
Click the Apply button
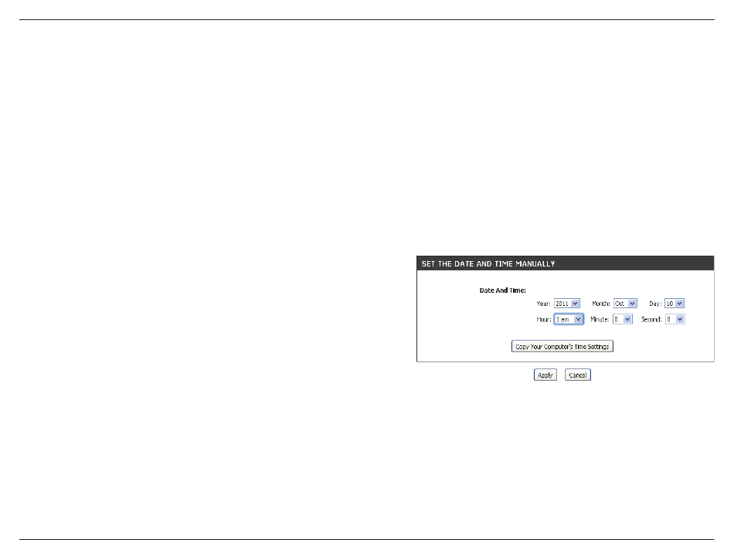click(545, 375)
